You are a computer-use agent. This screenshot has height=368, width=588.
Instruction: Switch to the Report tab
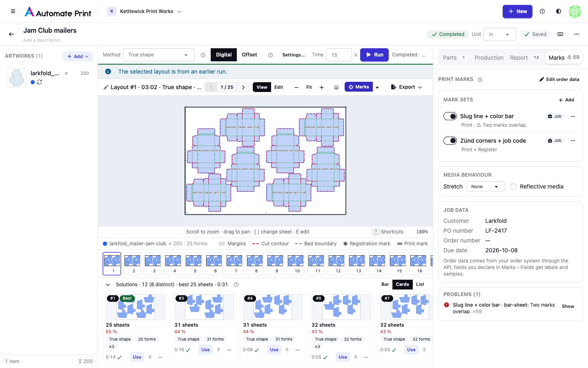(x=525, y=58)
